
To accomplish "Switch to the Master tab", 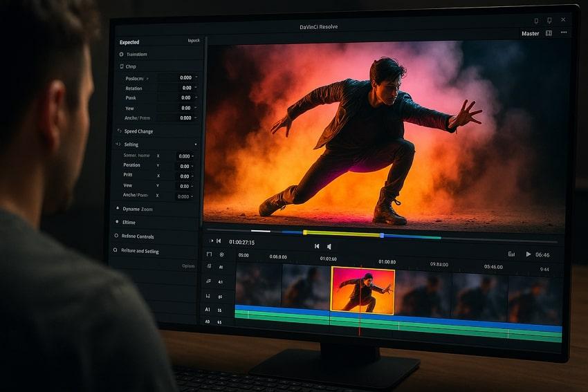I will [531, 33].
